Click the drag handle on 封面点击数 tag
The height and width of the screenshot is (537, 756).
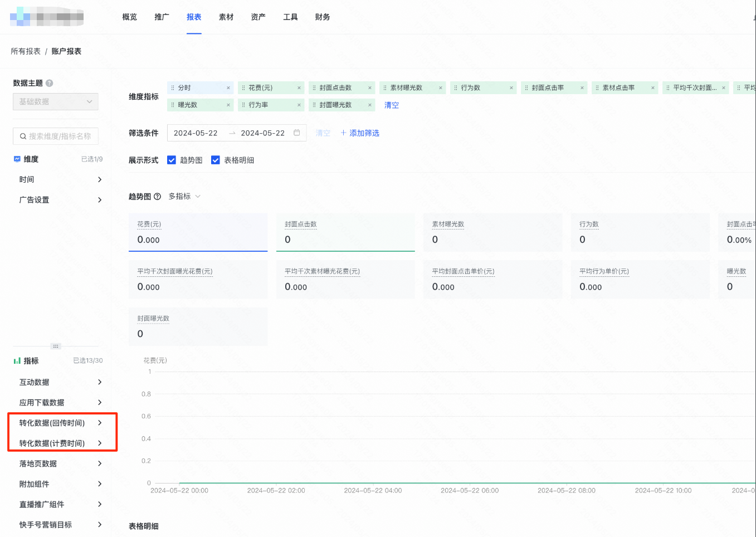[x=314, y=88]
